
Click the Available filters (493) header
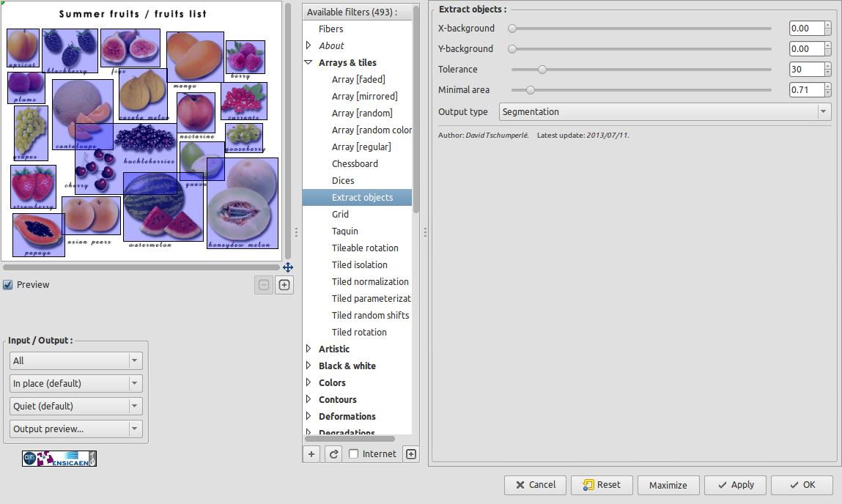tap(357, 12)
